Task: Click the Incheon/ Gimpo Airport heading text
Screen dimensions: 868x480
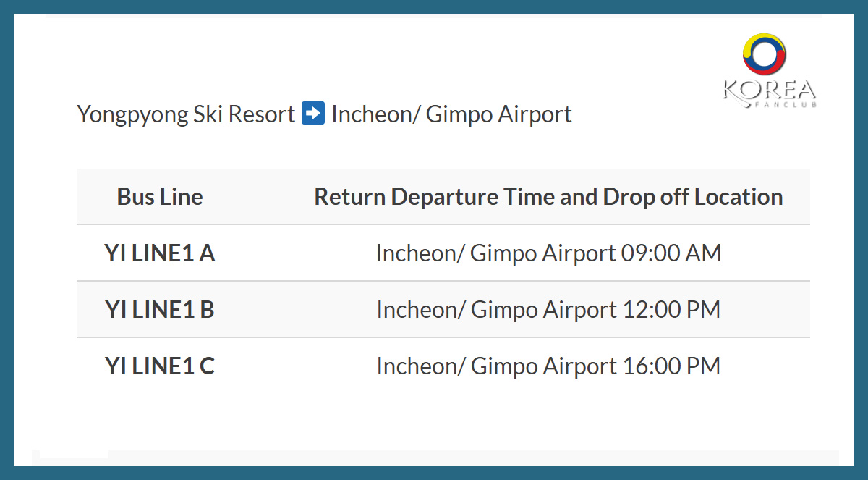Action: 451,114
